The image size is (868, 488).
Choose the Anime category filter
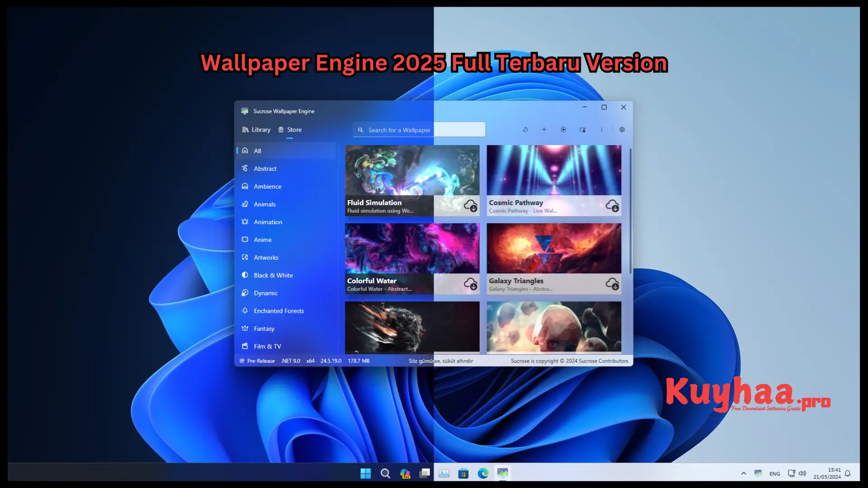[x=263, y=239]
